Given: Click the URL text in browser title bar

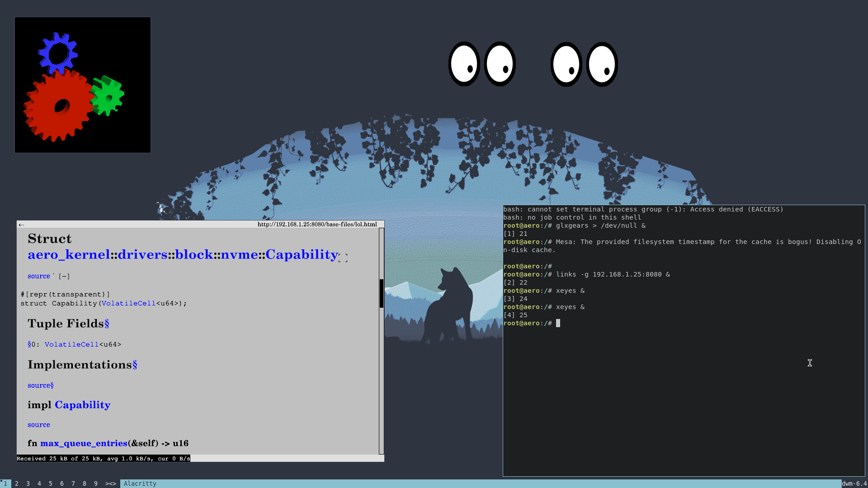Looking at the screenshot, I should click(x=317, y=224).
